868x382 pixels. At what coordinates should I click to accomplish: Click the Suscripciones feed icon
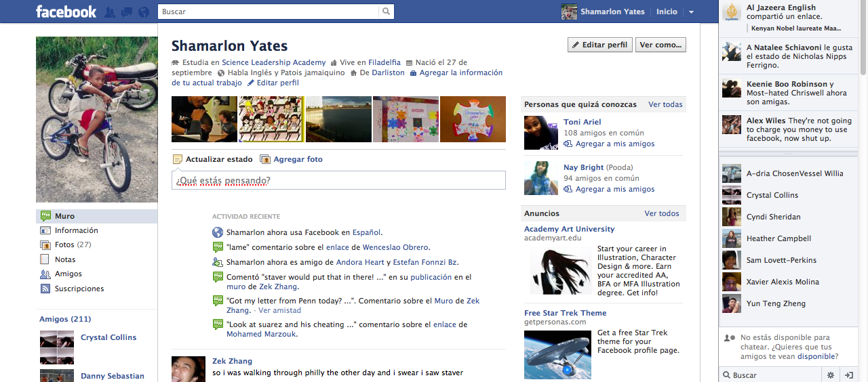tap(45, 289)
